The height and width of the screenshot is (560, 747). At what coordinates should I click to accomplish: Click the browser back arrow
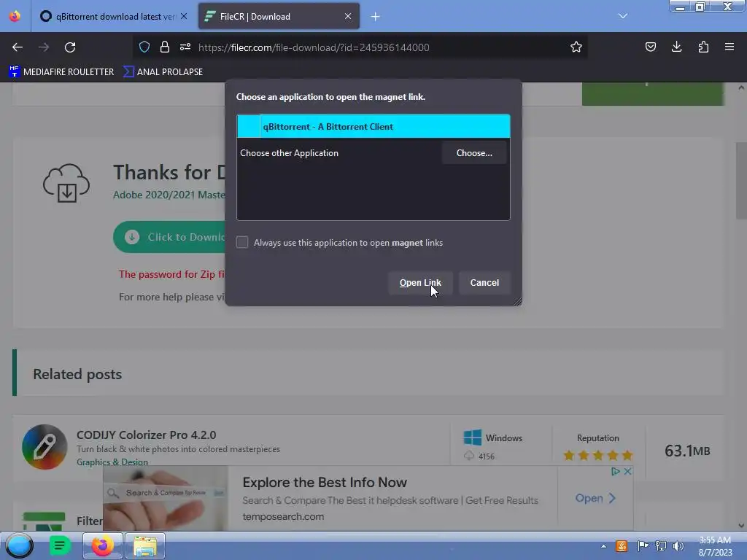pos(18,47)
